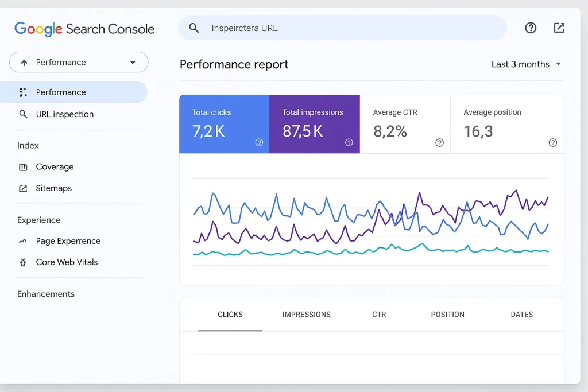Click the date range chevron arrow

click(x=558, y=64)
